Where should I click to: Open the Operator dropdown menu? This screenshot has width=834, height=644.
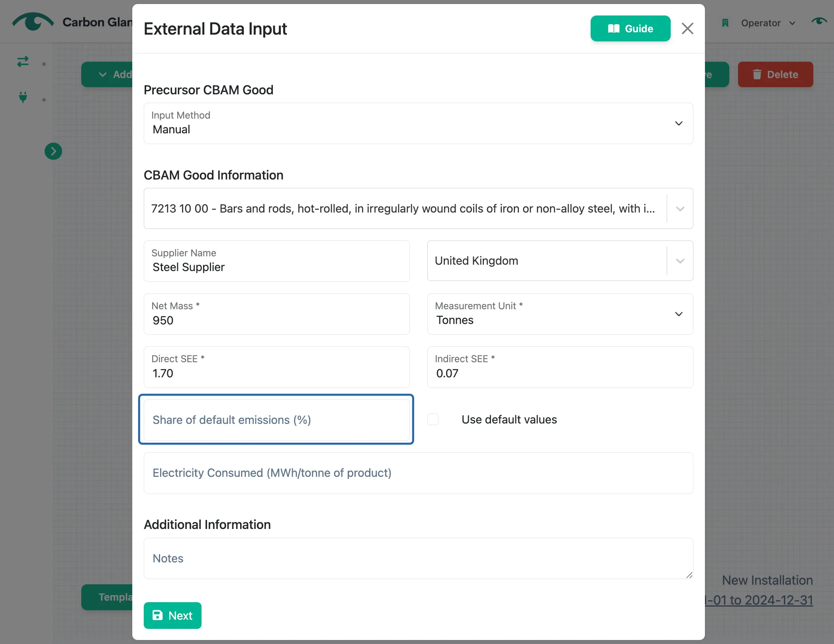tap(768, 23)
